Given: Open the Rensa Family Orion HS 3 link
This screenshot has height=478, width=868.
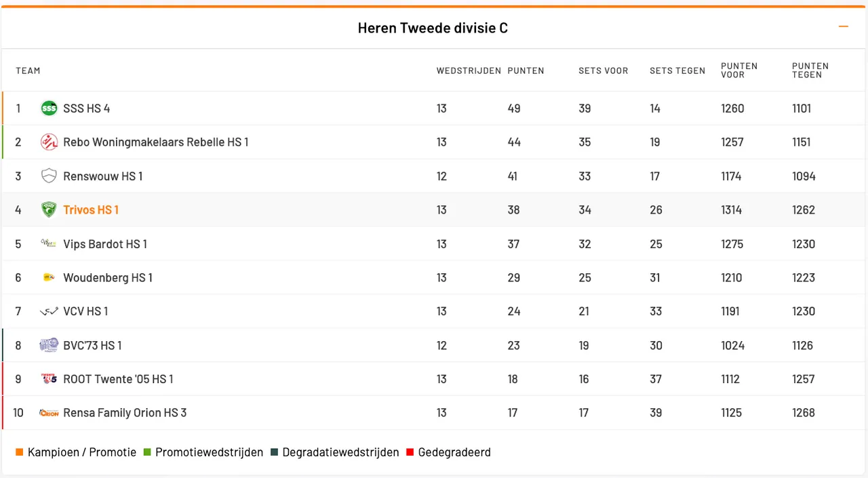Looking at the screenshot, I should (125, 413).
